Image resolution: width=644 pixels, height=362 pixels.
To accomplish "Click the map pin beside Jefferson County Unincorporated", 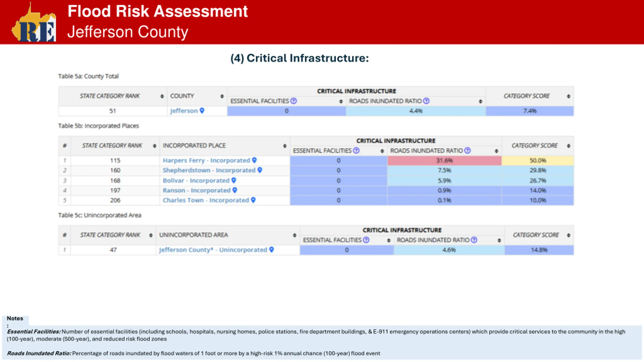I will pos(271,250).
